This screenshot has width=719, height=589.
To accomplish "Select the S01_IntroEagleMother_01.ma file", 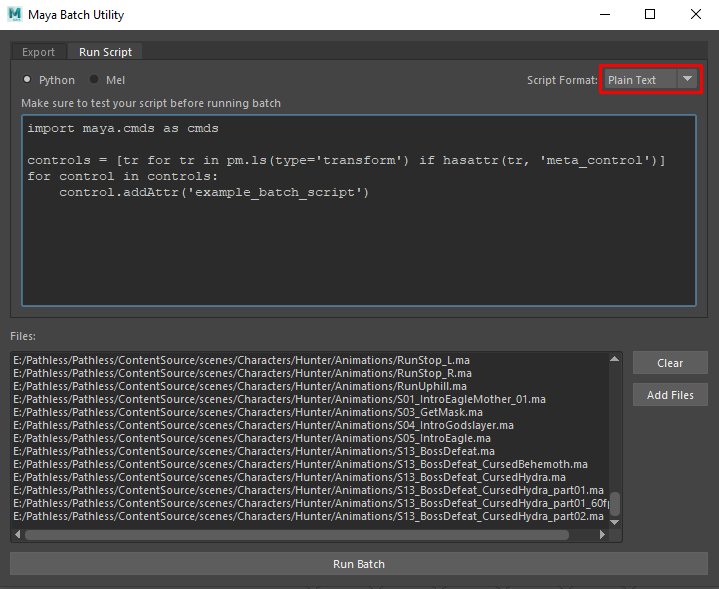I will [310, 399].
